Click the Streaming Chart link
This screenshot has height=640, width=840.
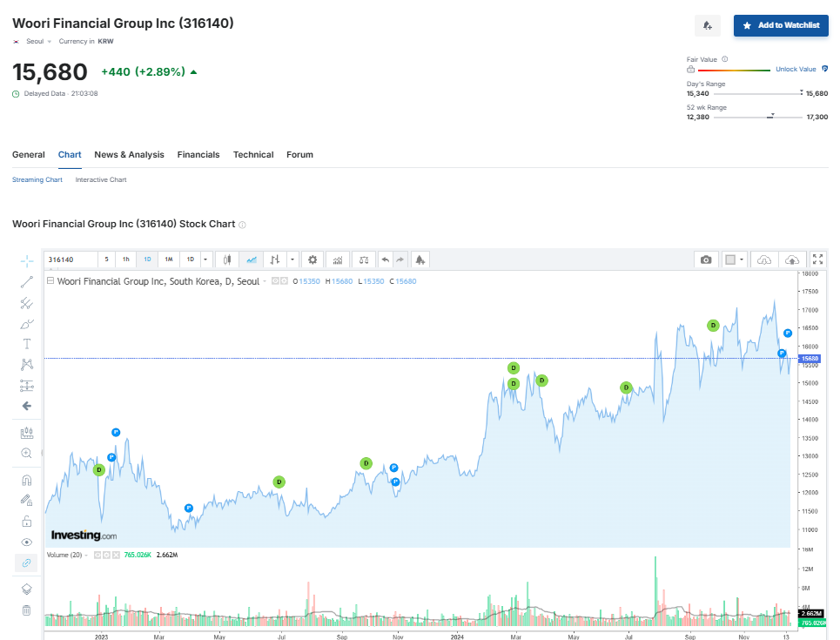37,179
